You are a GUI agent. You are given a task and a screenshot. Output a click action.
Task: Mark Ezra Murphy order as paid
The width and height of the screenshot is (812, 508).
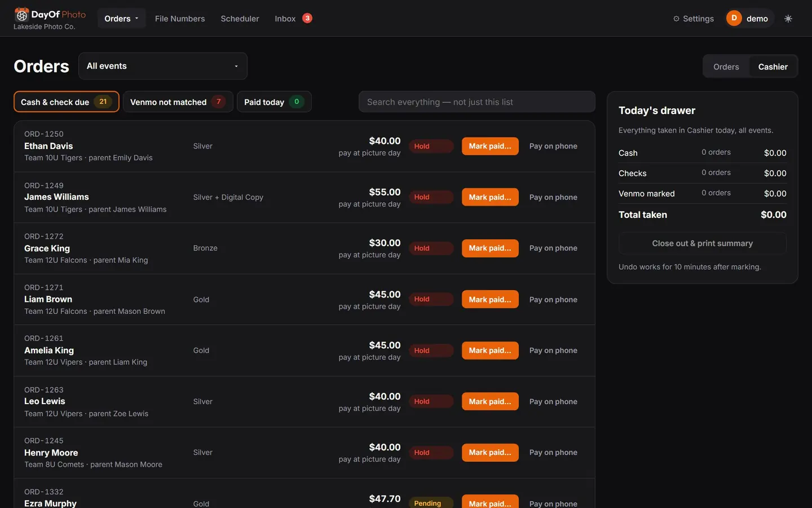490,502
